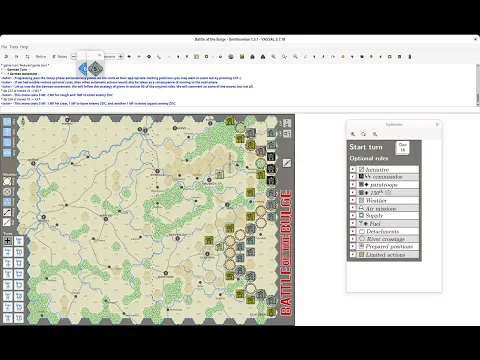This screenshot has width=480, height=360.
Task: Toggle the paratroops optional rule checkbox
Action: click(353, 185)
